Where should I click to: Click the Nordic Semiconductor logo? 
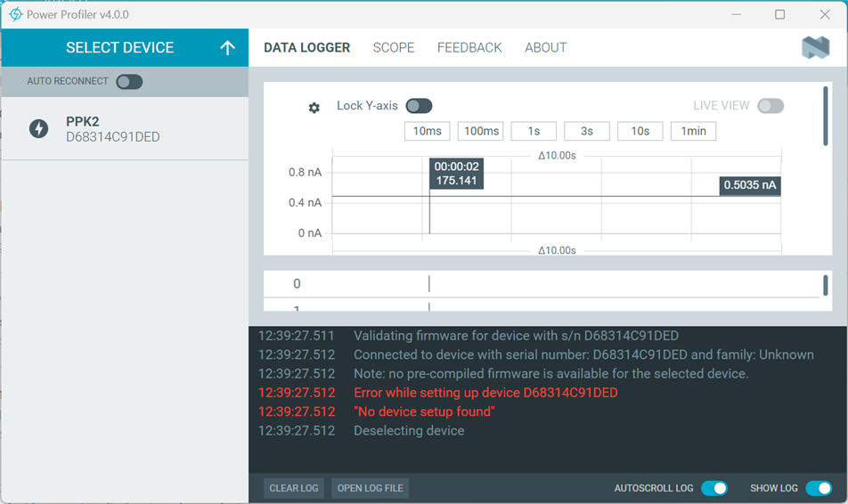pyautogui.click(x=816, y=47)
